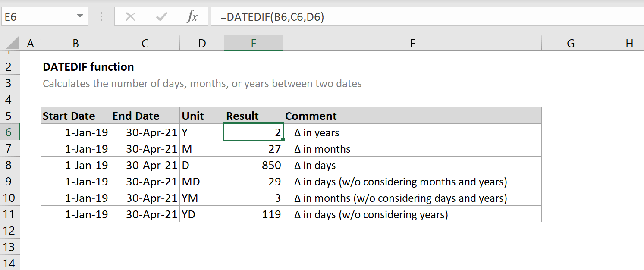
Task: Select column header H
Action: point(630,43)
